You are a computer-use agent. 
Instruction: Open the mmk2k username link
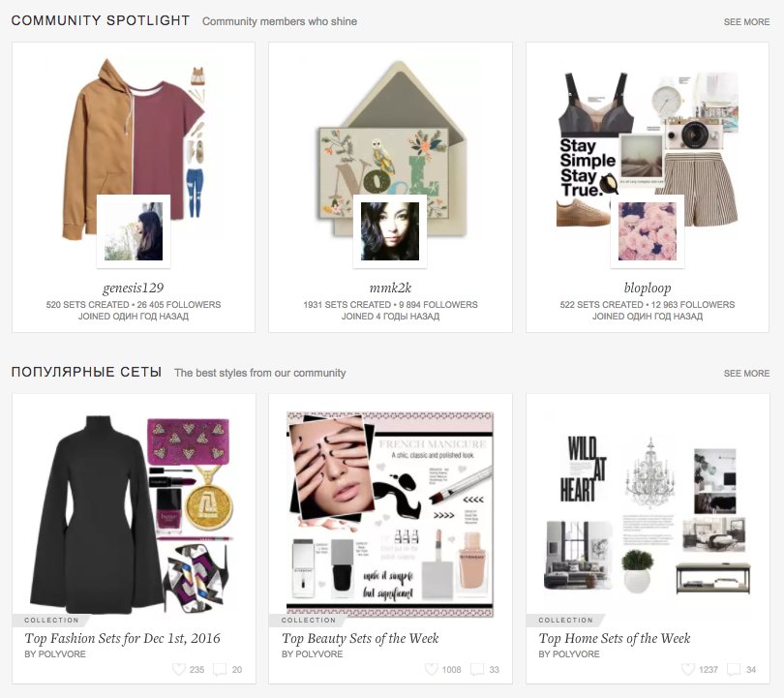pyautogui.click(x=390, y=288)
